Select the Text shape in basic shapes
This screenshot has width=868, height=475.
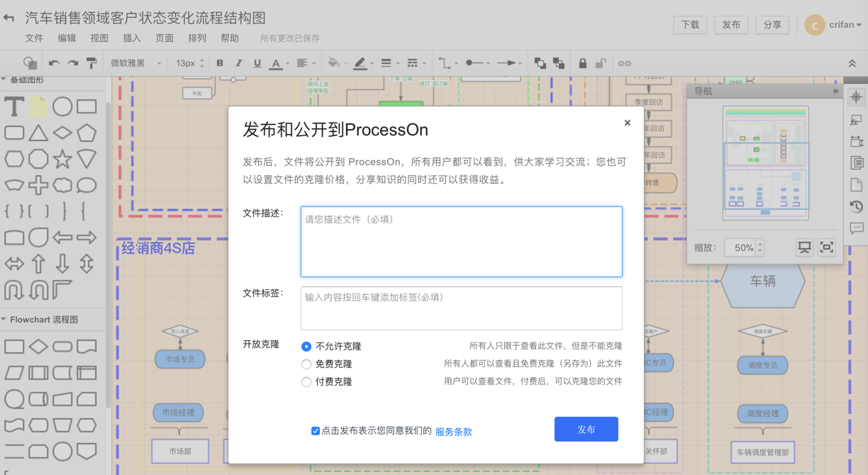point(14,107)
